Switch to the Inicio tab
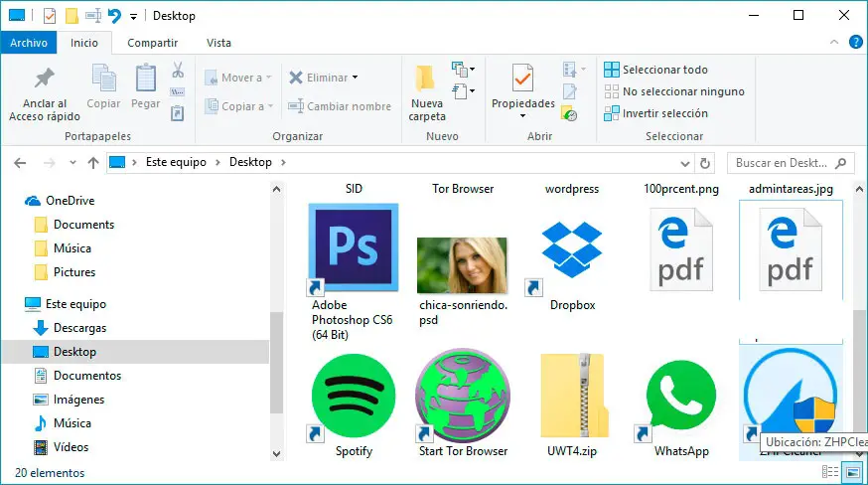Viewport: 868px width, 485px height. point(84,43)
